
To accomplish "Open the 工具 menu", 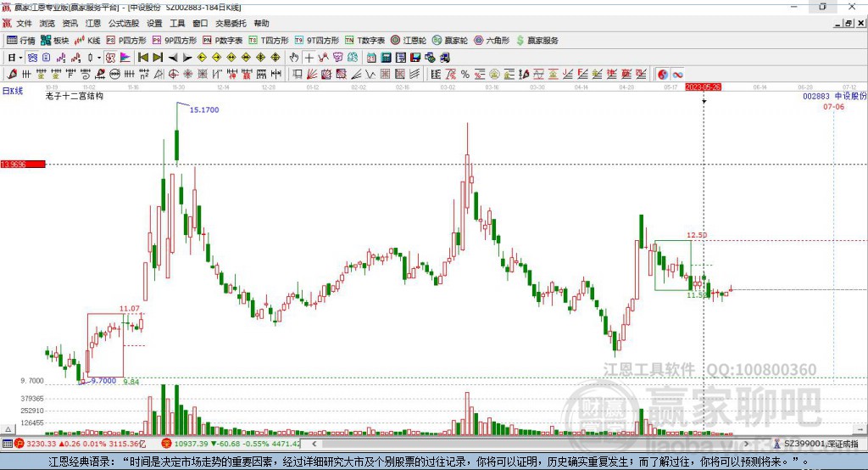I will pos(177,23).
